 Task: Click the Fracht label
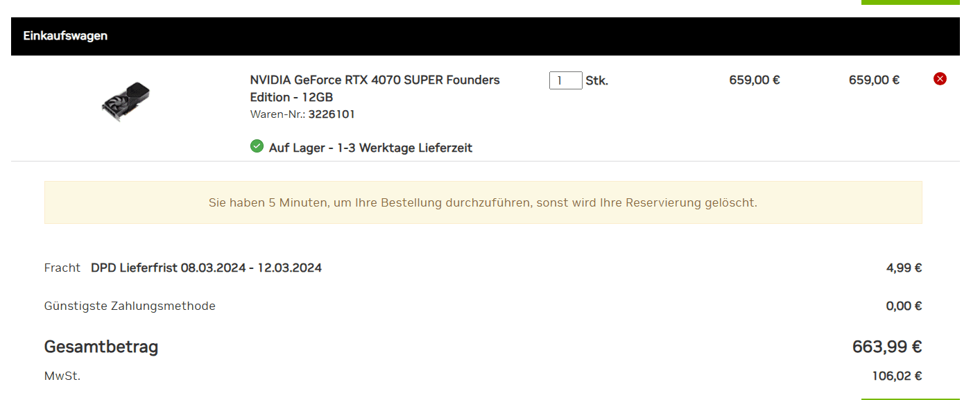pyautogui.click(x=62, y=268)
